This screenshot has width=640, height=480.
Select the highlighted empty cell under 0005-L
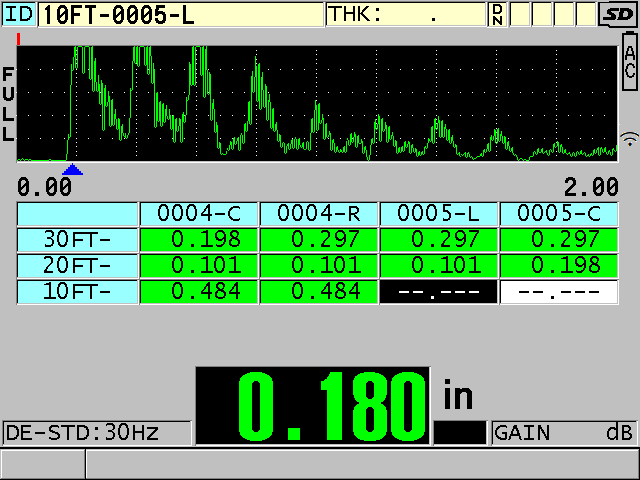coord(438,292)
